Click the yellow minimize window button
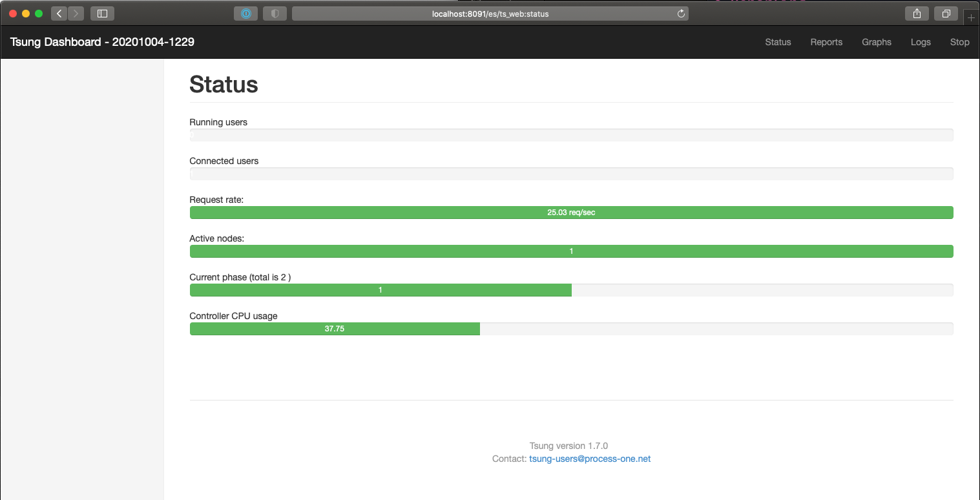 [26, 14]
